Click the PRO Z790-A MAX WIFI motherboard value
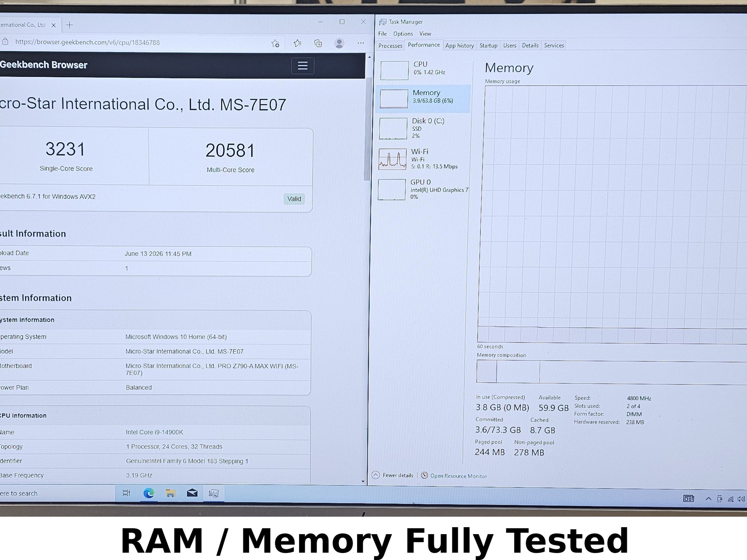The image size is (747, 560). [212, 369]
